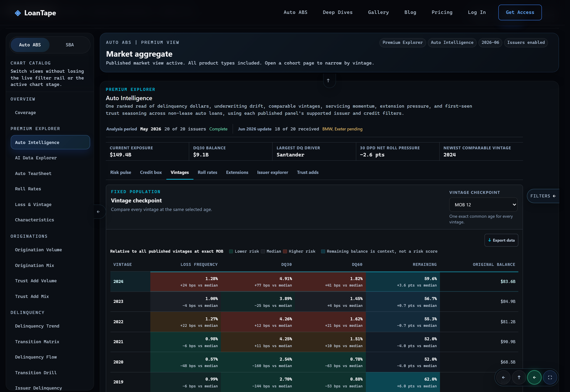570x392 pixels.
Task: Select the Vintages tab
Action: (180, 172)
